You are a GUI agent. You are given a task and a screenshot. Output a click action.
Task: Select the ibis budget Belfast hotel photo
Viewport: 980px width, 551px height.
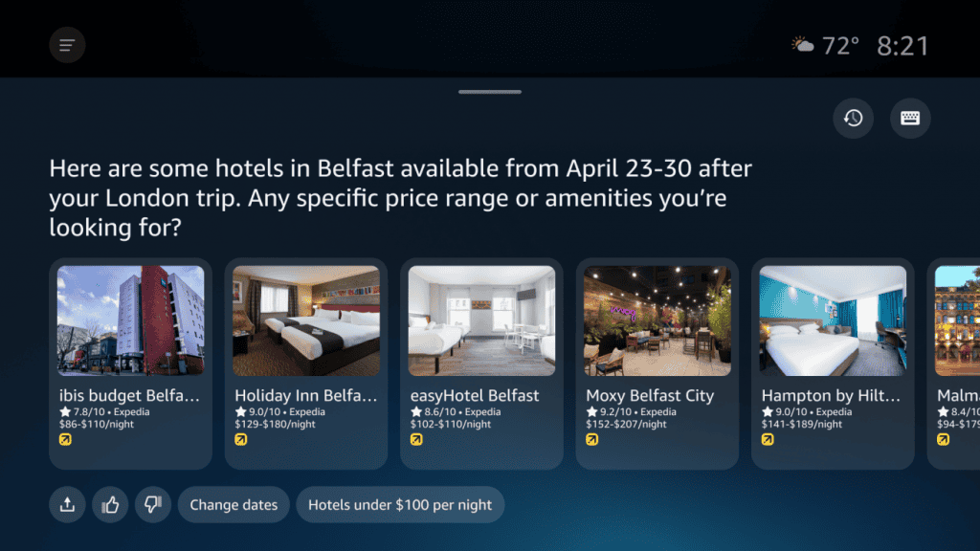[x=130, y=320]
